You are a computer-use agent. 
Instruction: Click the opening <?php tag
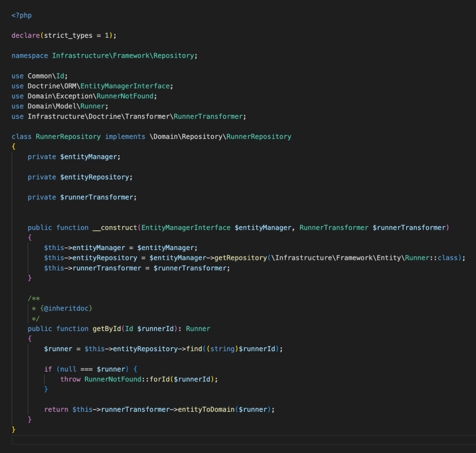coord(22,13)
